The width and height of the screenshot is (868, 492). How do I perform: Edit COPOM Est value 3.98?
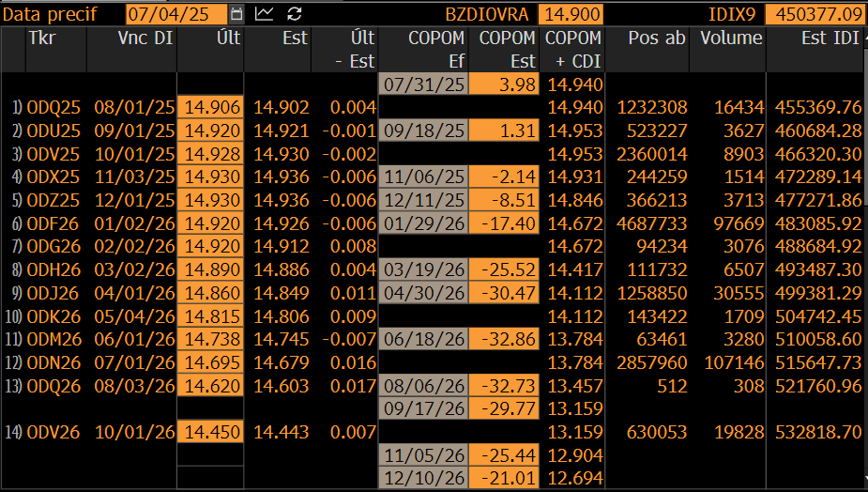pyautogui.click(x=504, y=85)
